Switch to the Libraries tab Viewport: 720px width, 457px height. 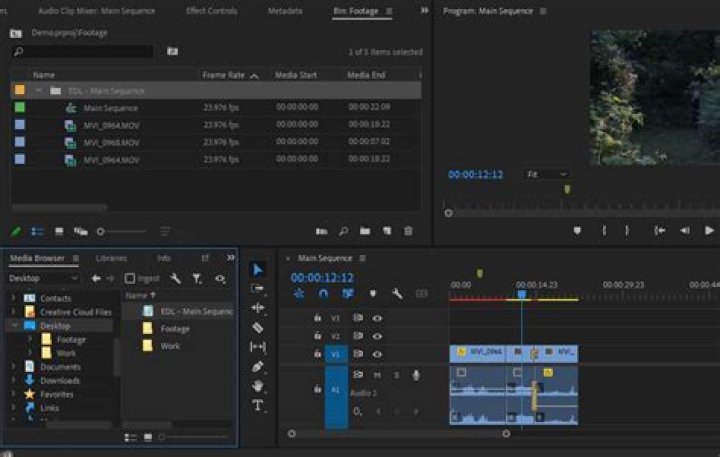(x=111, y=258)
